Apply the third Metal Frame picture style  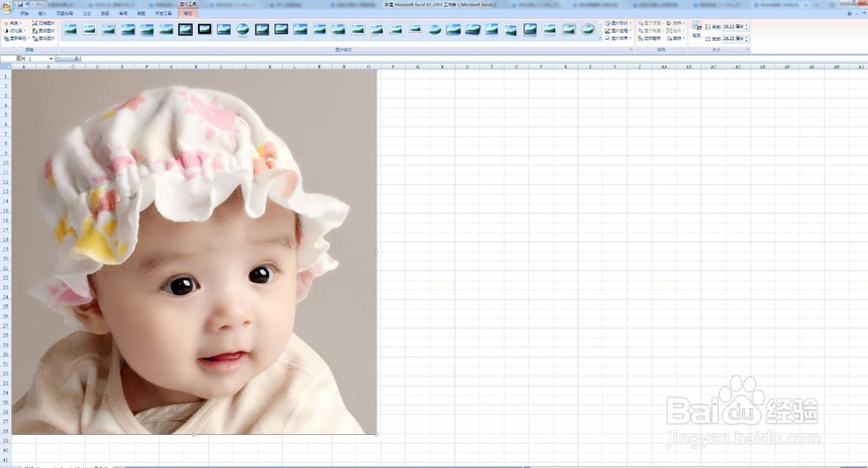(x=108, y=30)
